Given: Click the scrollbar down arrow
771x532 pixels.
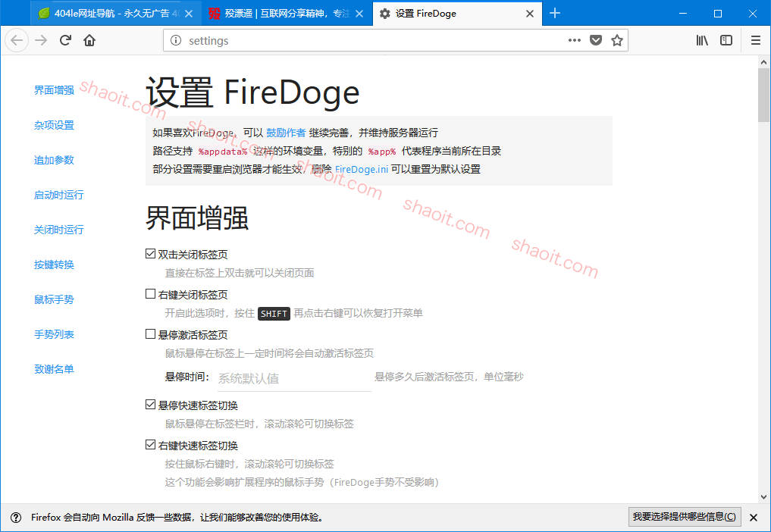Looking at the screenshot, I should pyautogui.click(x=763, y=497).
